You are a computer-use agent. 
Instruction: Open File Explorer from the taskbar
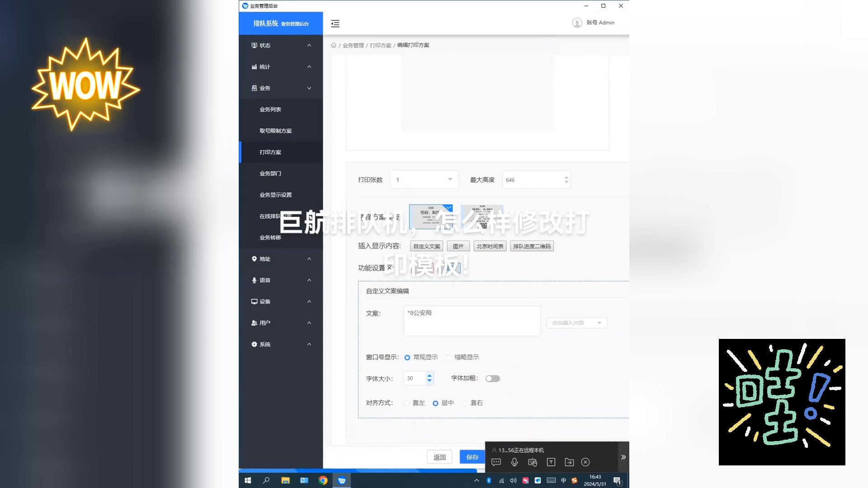pyautogui.click(x=285, y=480)
